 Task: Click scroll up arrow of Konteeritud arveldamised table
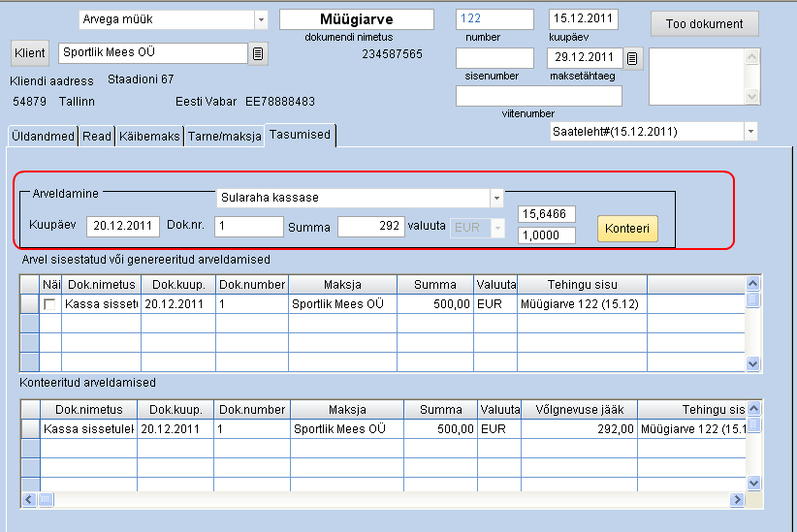coord(753,408)
